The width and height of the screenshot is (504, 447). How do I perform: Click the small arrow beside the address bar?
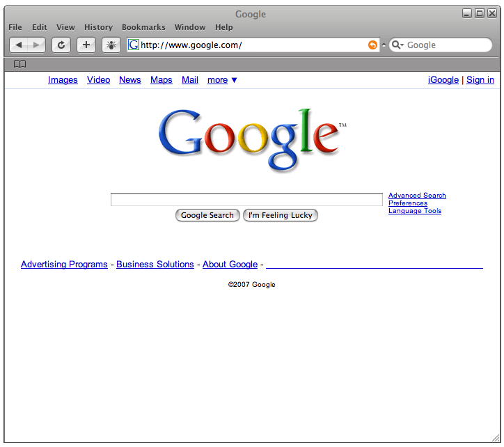click(384, 45)
